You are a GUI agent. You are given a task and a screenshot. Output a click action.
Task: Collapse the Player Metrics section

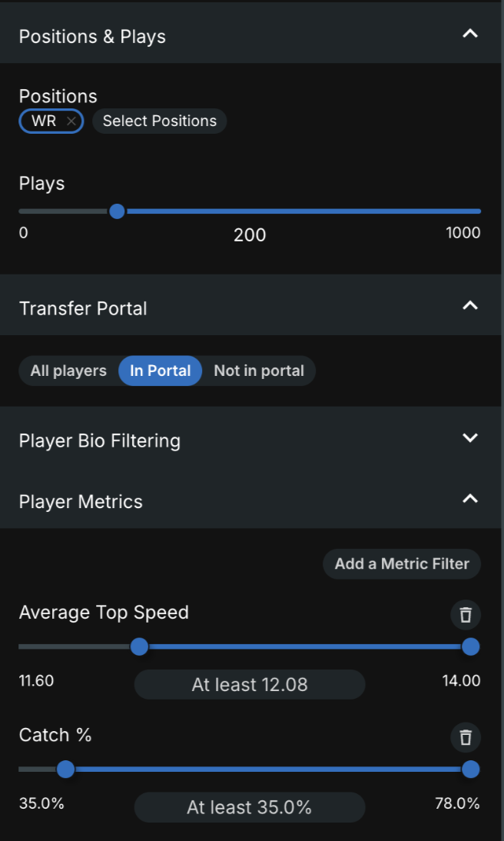tap(470, 499)
